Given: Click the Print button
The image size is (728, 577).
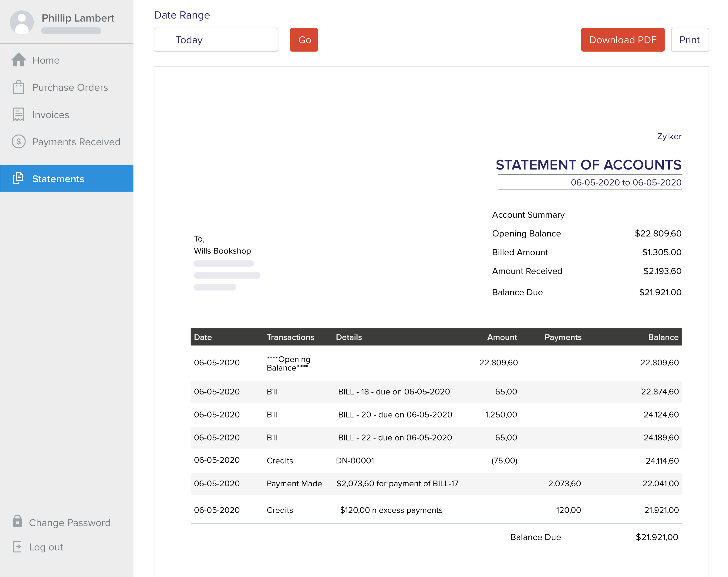Looking at the screenshot, I should [689, 39].
